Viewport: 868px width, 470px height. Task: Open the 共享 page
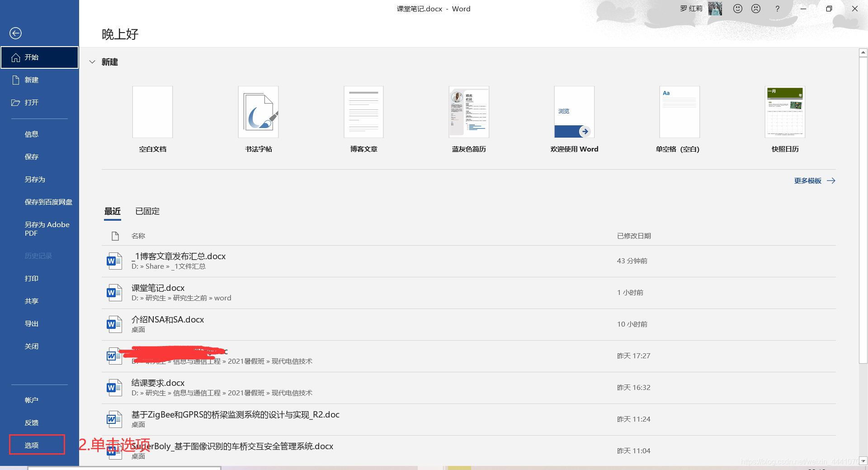(39, 301)
